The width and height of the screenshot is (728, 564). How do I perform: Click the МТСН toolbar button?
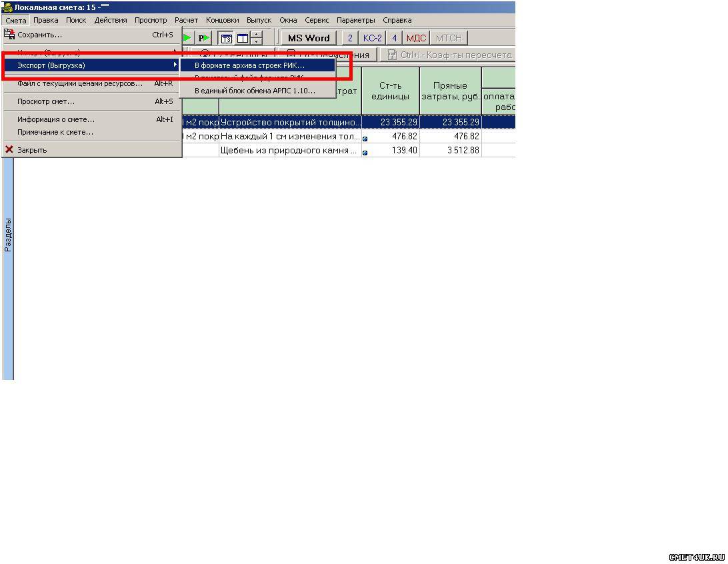[x=449, y=38]
